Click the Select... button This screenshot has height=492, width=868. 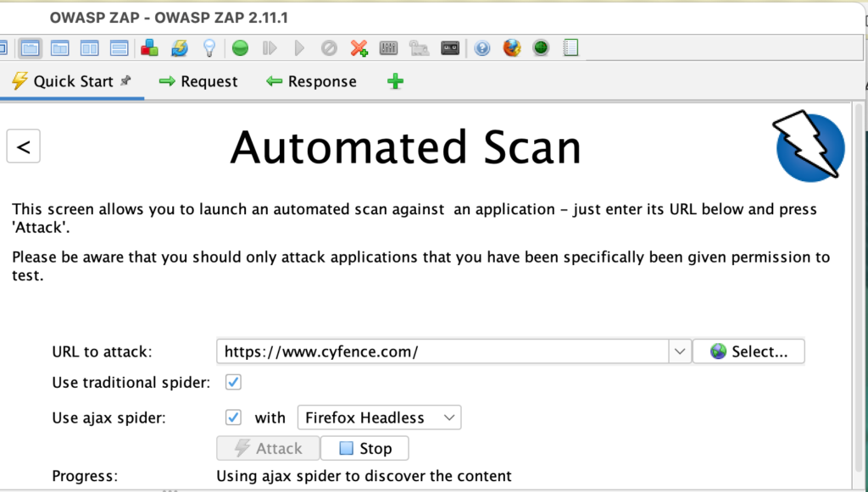(x=749, y=351)
